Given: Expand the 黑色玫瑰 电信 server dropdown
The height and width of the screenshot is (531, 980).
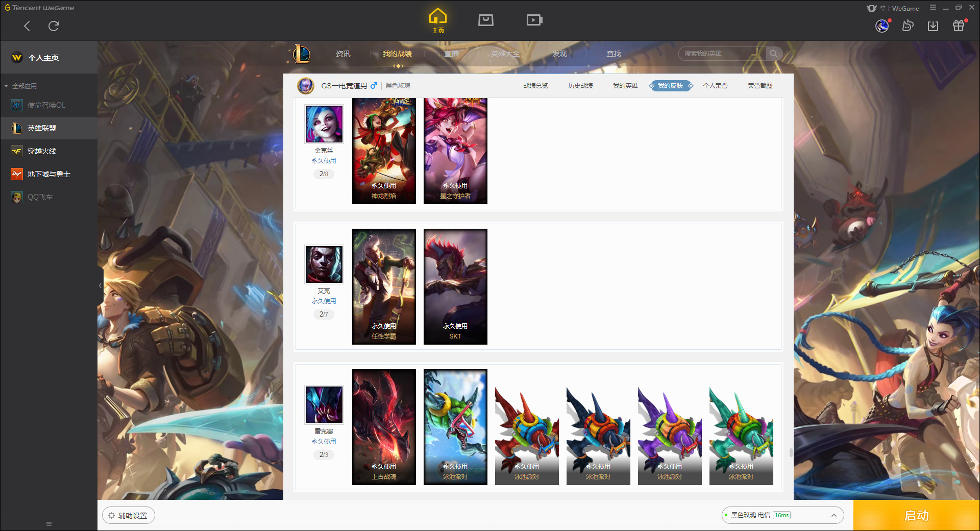Looking at the screenshot, I should [782, 515].
